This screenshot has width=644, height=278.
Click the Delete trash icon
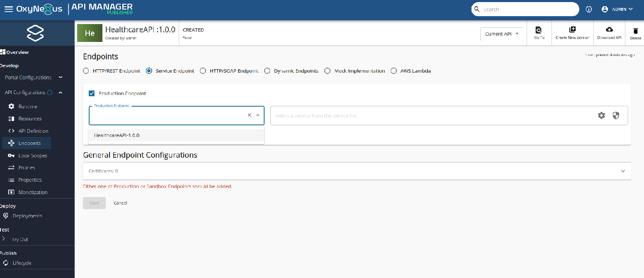635,31
